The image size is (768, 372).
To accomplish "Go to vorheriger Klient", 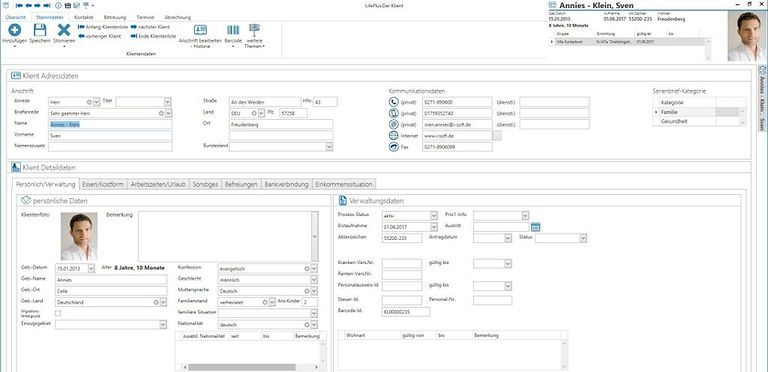I will tap(99, 36).
